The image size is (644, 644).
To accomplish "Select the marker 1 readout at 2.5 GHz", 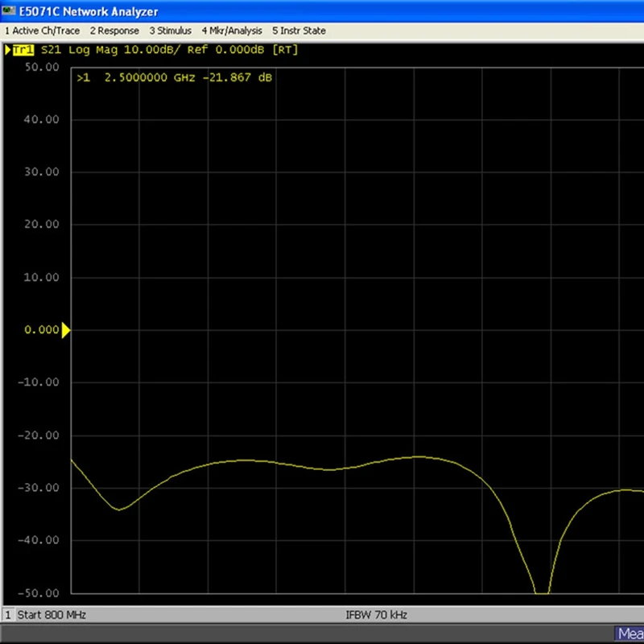I will click(x=175, y=78).
